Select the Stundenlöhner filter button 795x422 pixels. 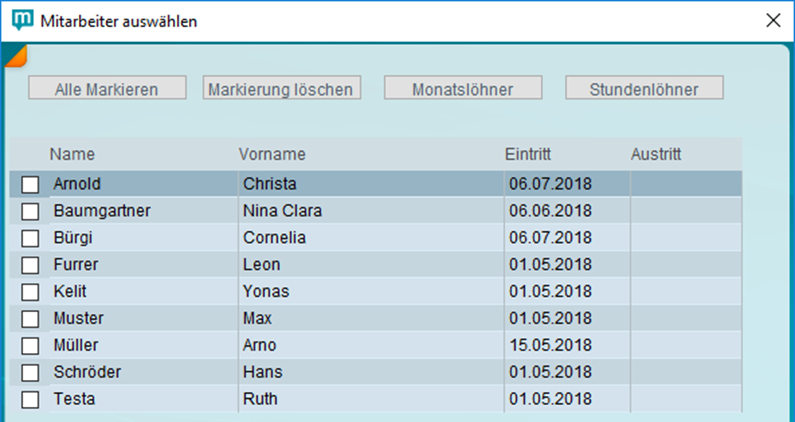pos(645,89)
